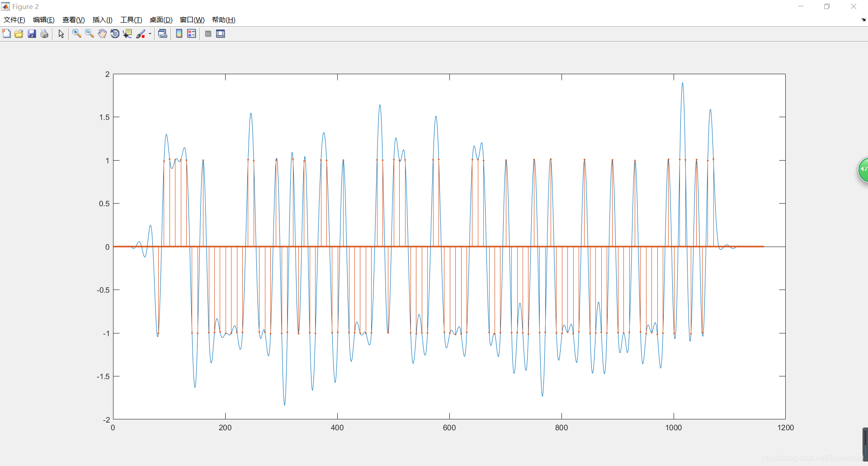Click the x-axis tick label 1200
868x466 pixels.
[x=786, y=428]
